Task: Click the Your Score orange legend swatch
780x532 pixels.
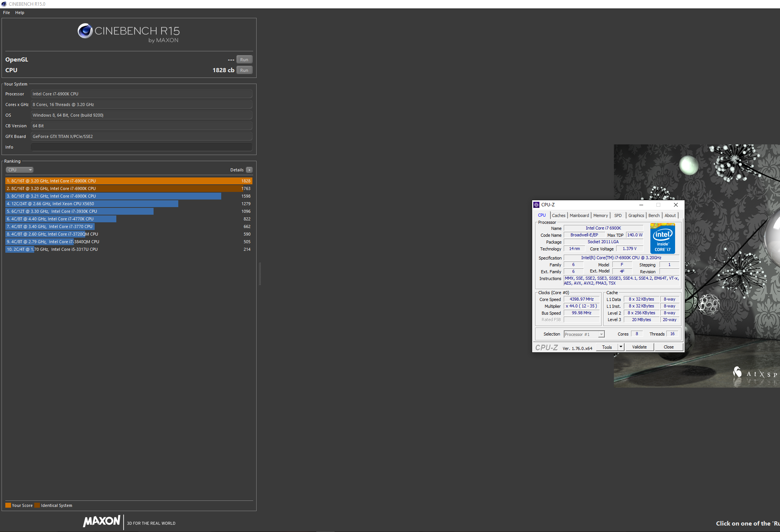Action: (x=8, y=505)
